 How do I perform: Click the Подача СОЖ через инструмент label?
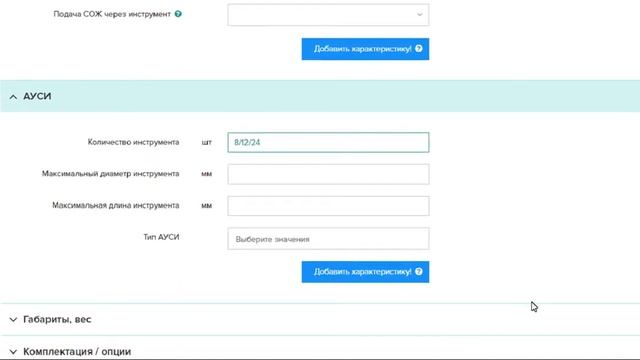pyautogui.click(x=112, y=14)
